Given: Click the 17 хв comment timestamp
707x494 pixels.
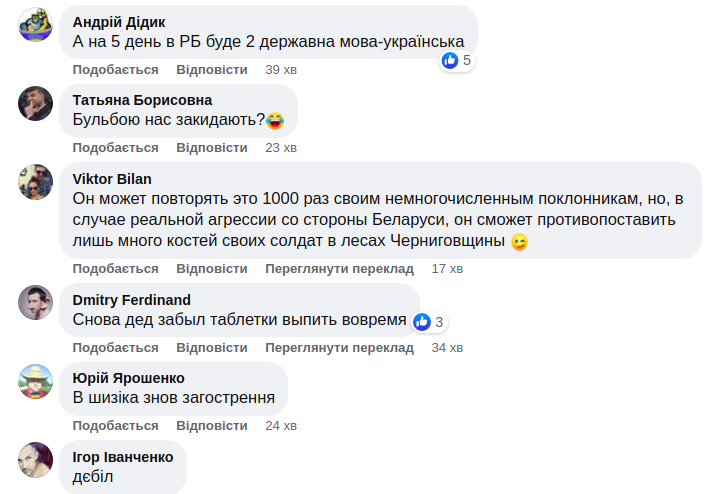Looking at the screenshot, I should 447,269.
